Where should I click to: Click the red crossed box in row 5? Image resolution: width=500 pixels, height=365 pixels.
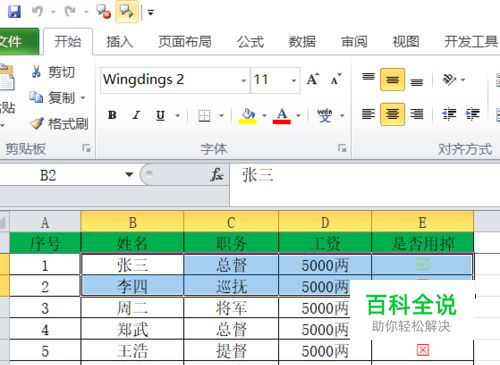pos(423,350)
